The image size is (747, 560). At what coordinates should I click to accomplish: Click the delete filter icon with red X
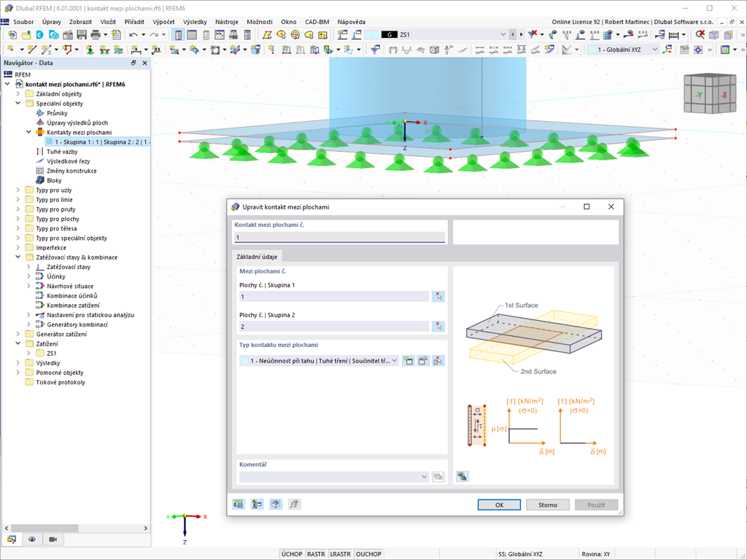click(533, 34)
